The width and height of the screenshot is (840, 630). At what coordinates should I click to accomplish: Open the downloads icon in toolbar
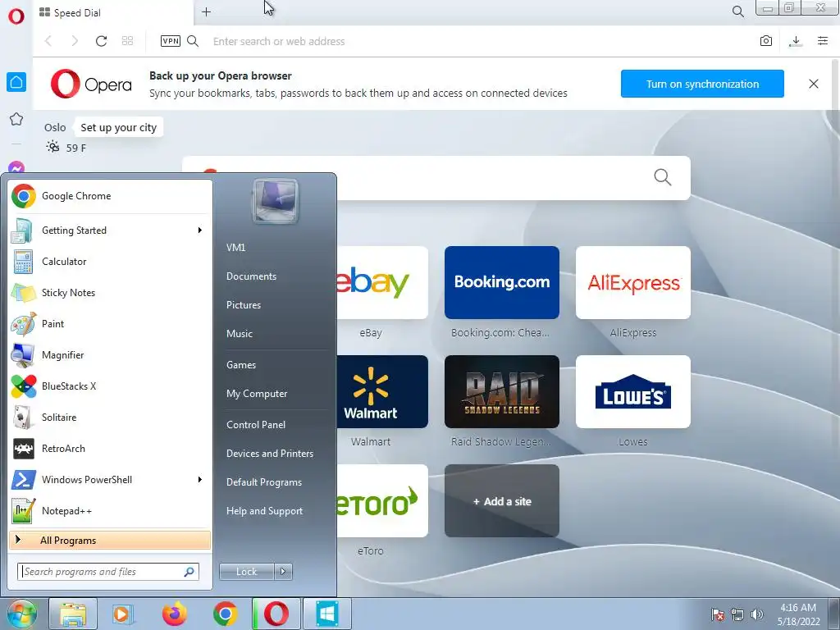[796, 41]
